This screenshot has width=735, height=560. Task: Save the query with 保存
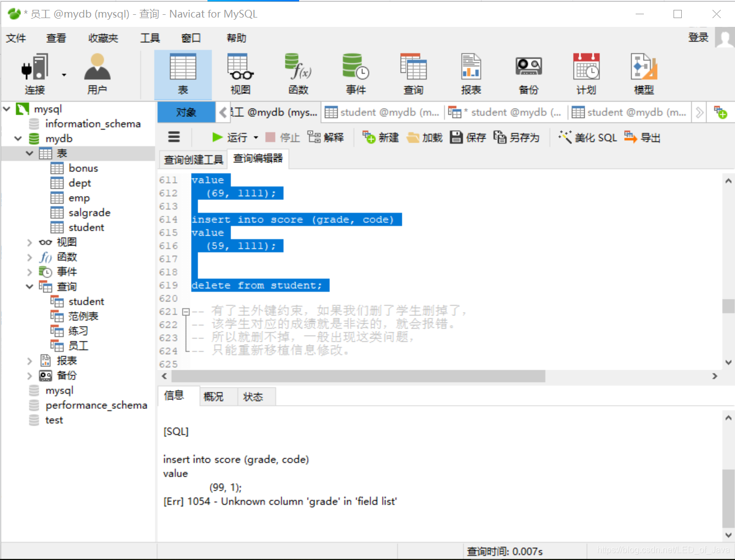pyautogui.click(x=468, y=137)
